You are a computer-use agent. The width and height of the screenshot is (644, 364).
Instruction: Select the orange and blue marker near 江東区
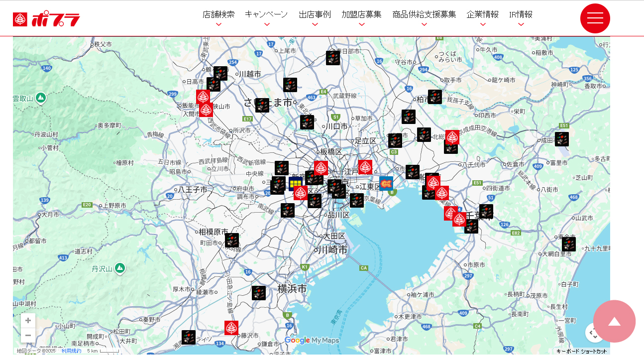pos(386,183)
